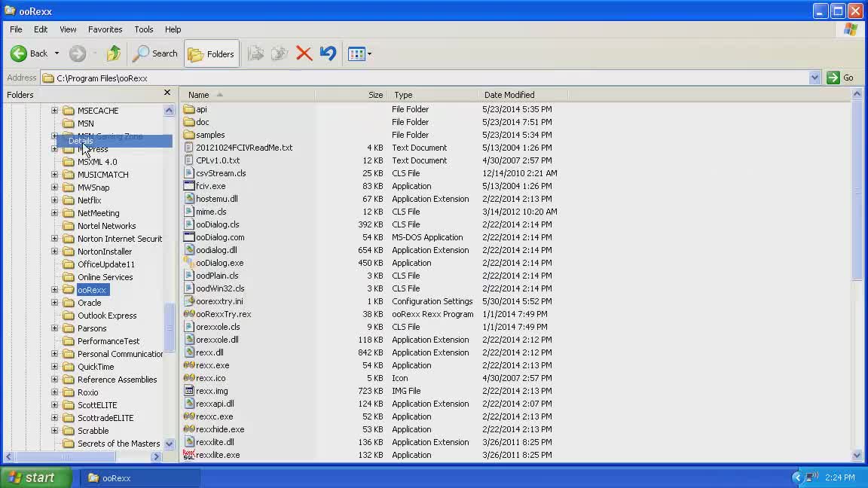This screenshot has height=488, width=868.
Task: Sort files by Type column
Action: tap(432, 95)
